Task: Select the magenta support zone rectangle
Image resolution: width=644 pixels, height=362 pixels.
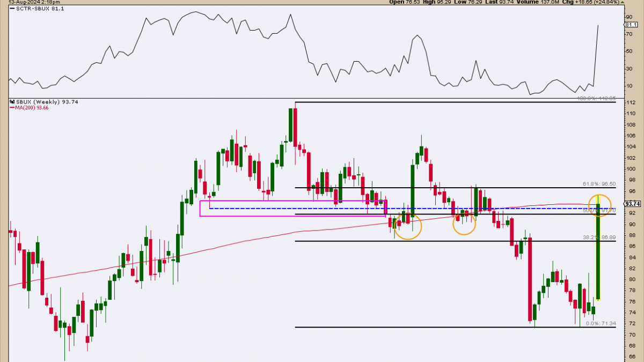Action: tap(292, 209)
